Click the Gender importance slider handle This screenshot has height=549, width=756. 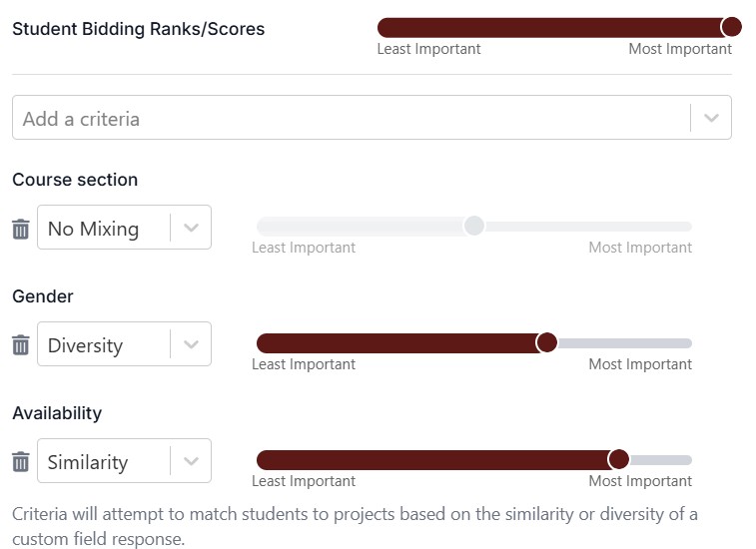(x=546, y=342)
